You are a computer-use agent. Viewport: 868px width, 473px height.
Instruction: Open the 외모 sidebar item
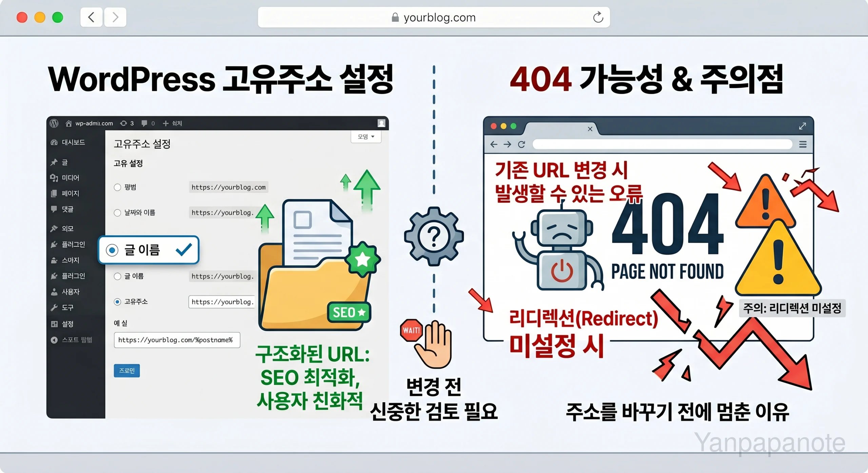[x=62, y=229]
